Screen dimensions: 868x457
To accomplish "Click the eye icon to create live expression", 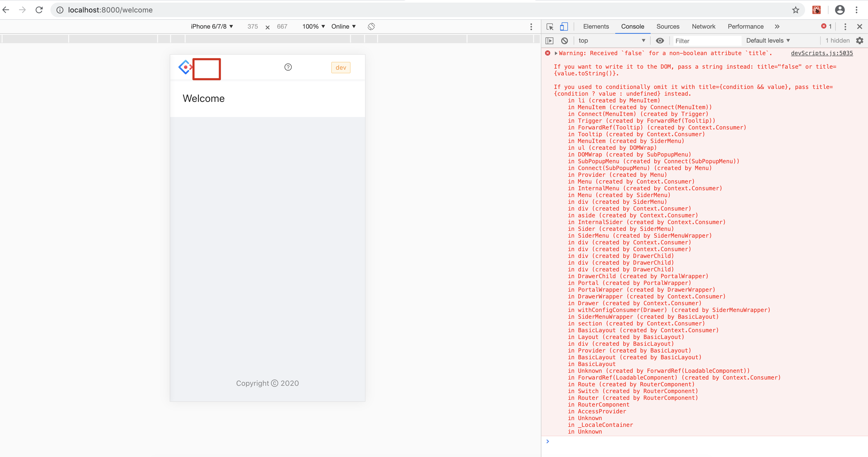I will click(x=660, y=40).
